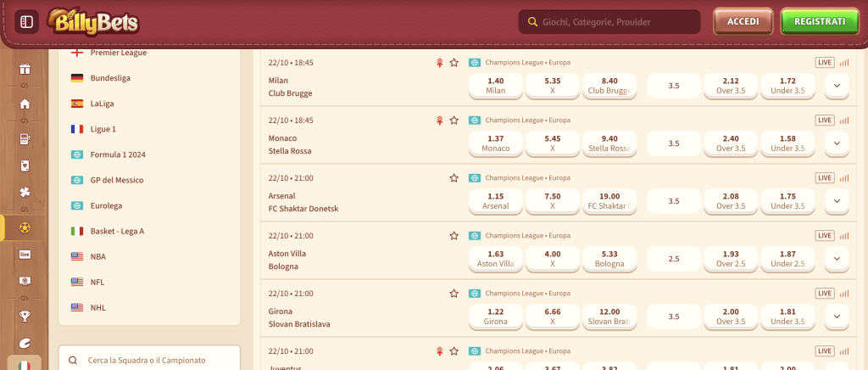868x370 pixels.
Task: Click the Italian flag language icon
Action: click(x=25, y=365)
